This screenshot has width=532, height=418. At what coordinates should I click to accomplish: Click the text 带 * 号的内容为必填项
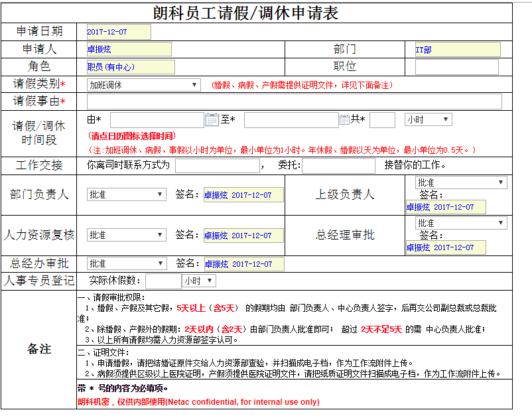(x=123, y=388)
